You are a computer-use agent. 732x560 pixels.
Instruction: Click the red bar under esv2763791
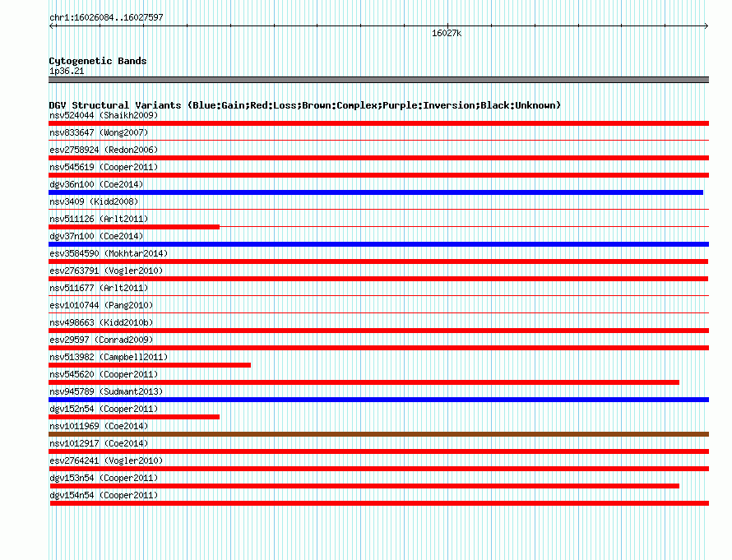tap(378, 279)
